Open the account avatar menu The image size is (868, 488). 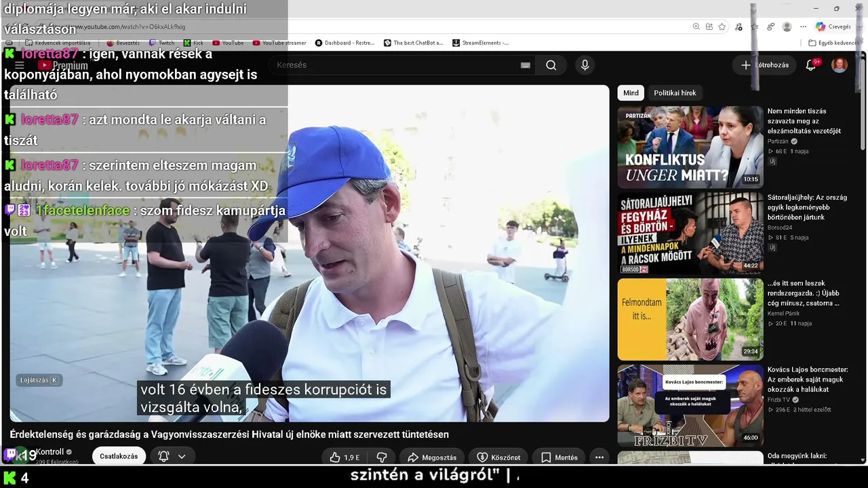(x=840, y=65)
